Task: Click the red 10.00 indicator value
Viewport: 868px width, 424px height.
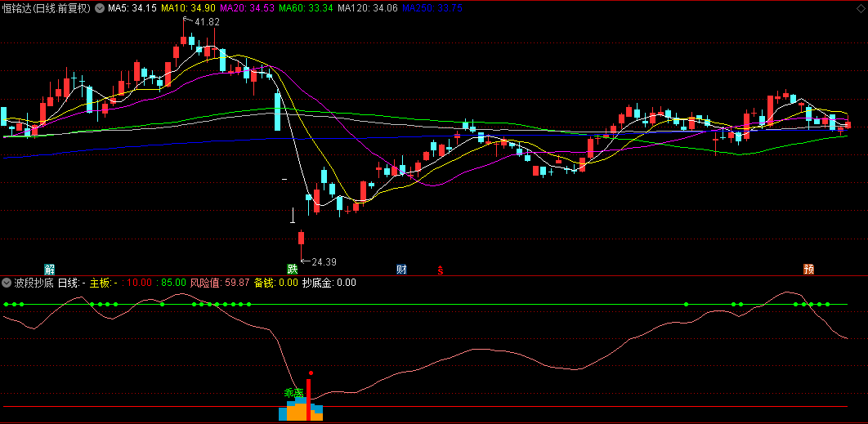Action: (140, 283)
